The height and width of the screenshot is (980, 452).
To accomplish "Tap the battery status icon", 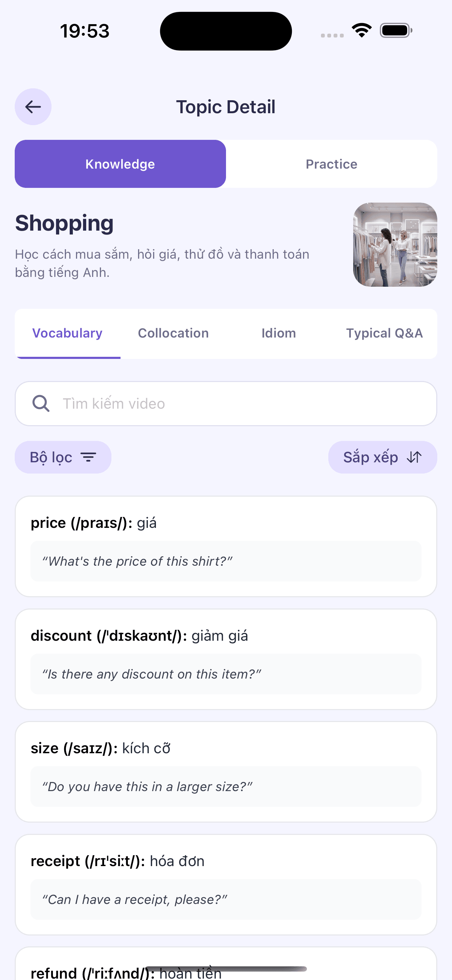I will click(x=396, y=30).
